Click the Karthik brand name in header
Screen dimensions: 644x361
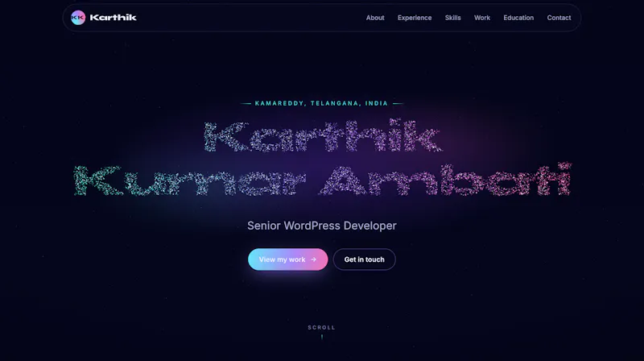pyautogui.click(x=113, y=18)
